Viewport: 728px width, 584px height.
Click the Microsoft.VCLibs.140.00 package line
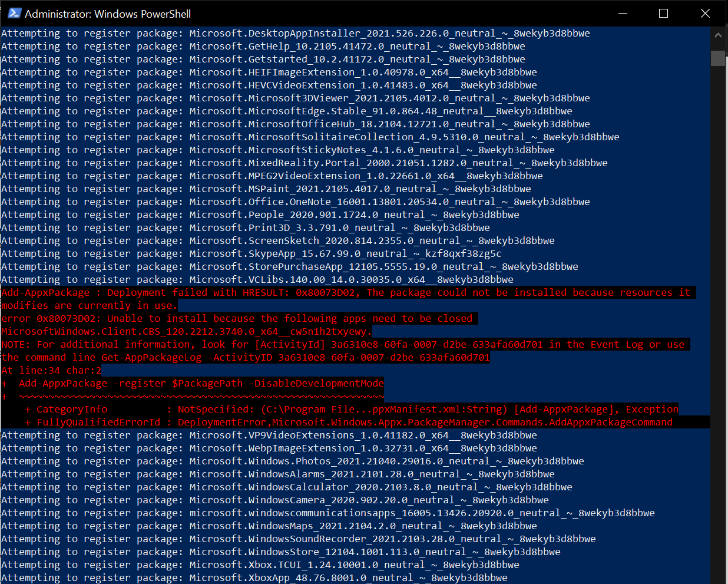click(x=257, y=280)
